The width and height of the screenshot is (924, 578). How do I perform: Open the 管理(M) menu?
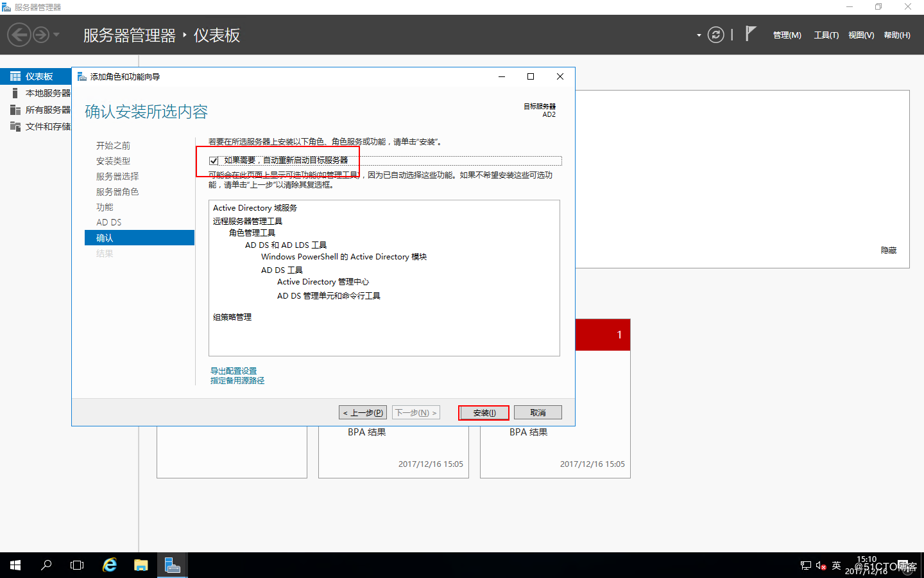pos(787,35)
